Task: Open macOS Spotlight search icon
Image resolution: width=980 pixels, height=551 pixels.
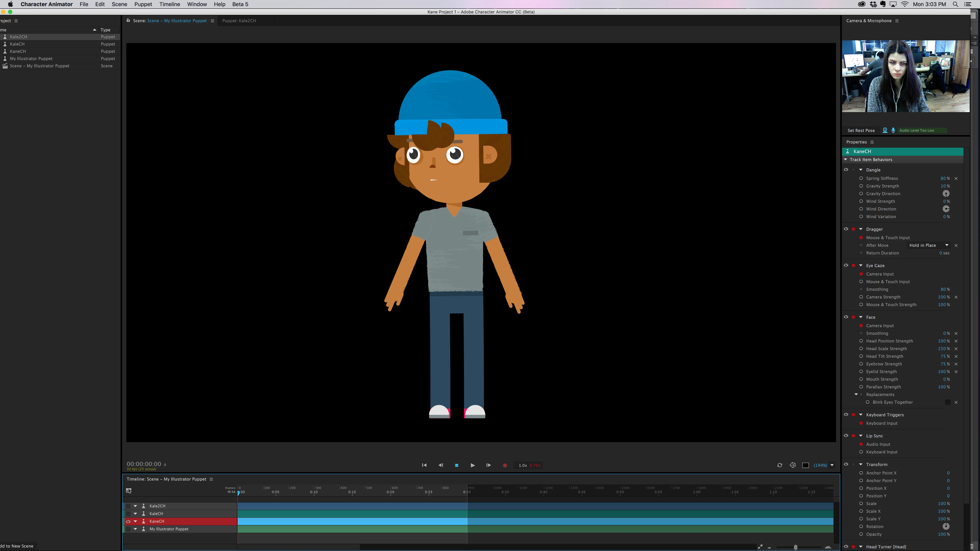Action: 955,4
